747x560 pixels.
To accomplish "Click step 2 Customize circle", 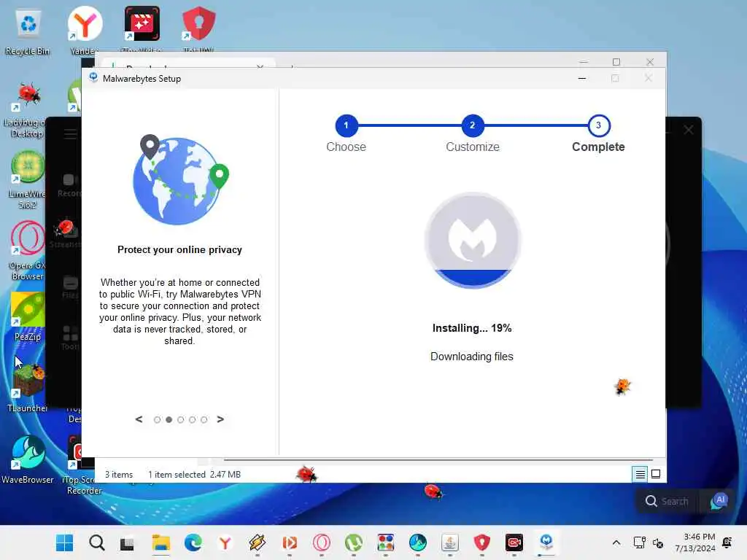I will point(472,125).
